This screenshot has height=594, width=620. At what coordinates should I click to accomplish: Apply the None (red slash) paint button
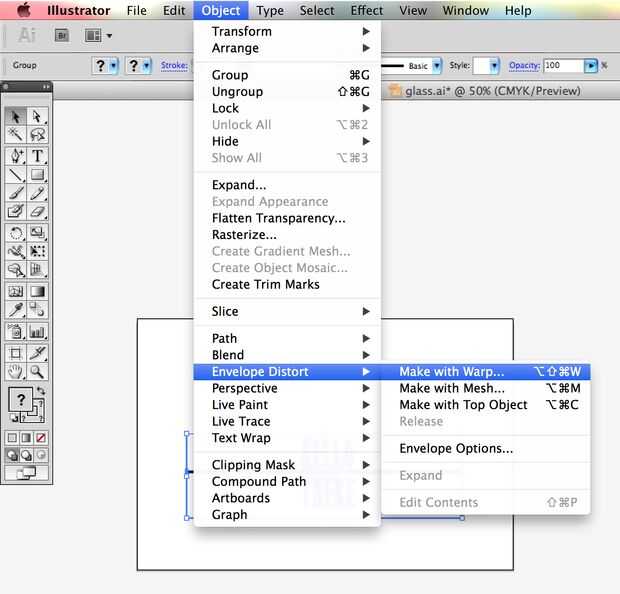[x=41, y=438]
